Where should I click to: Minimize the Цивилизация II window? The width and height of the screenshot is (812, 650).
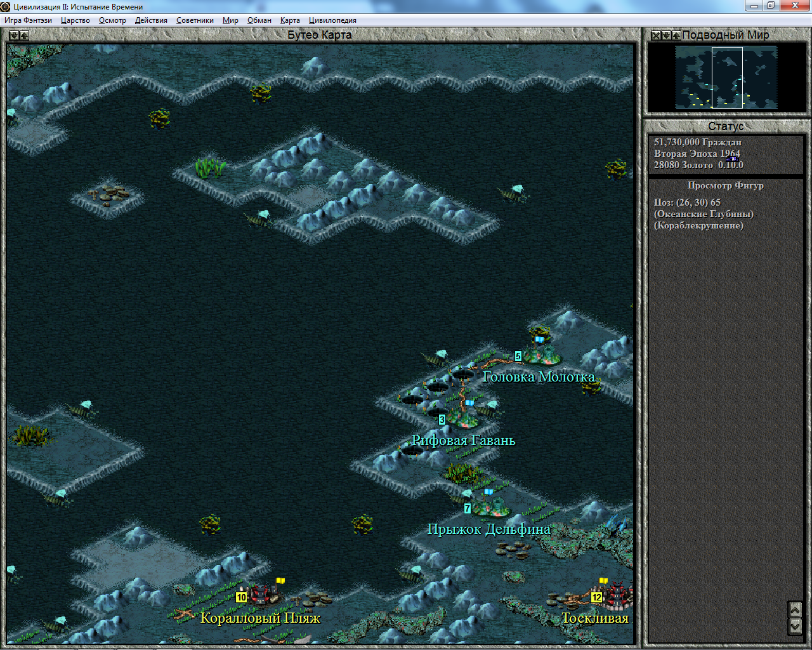(754, 6)
